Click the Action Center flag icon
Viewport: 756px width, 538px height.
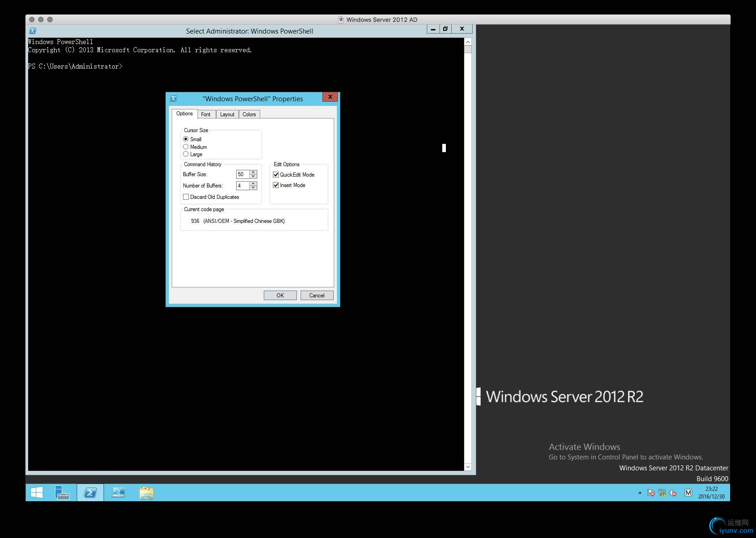click(x=651, y=493)
